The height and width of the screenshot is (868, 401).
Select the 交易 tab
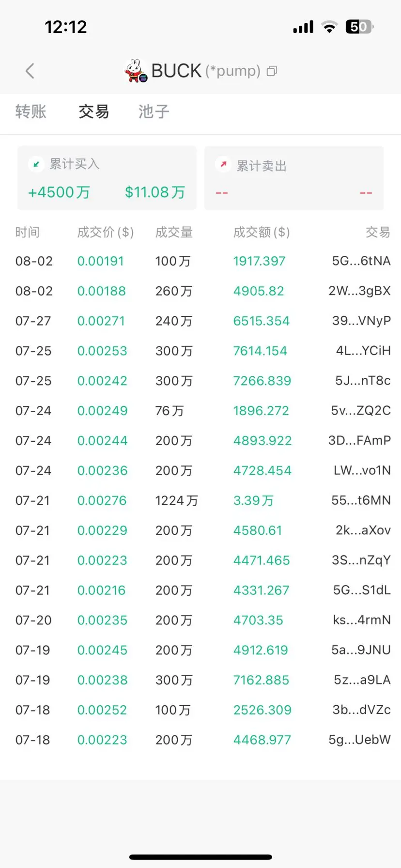pos(94,111)
